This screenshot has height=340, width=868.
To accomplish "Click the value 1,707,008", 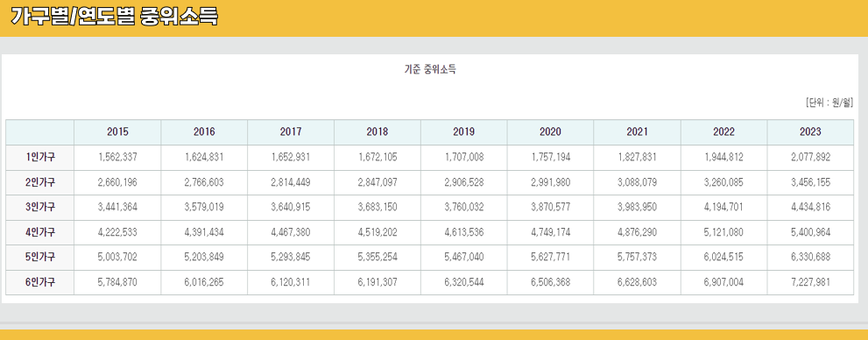I will coord(464,157).
